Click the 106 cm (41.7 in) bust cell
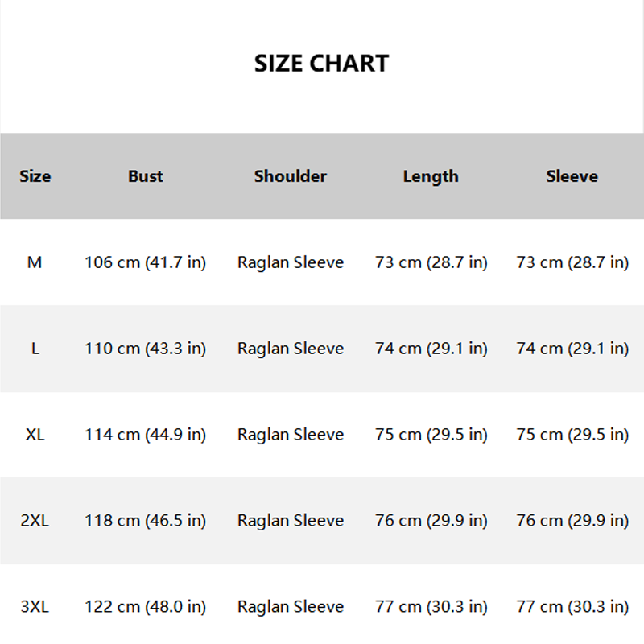644x644 pixels. tap(145, 262)
